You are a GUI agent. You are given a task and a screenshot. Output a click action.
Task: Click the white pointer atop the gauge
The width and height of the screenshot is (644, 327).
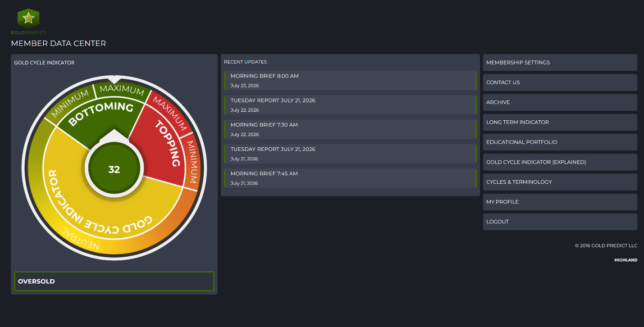[x=114, y=79]
